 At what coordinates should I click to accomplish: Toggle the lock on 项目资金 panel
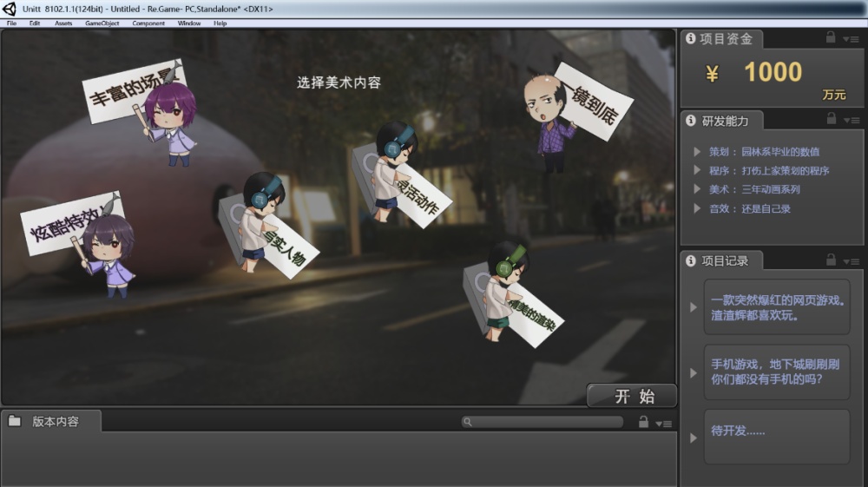coord(831,37)
